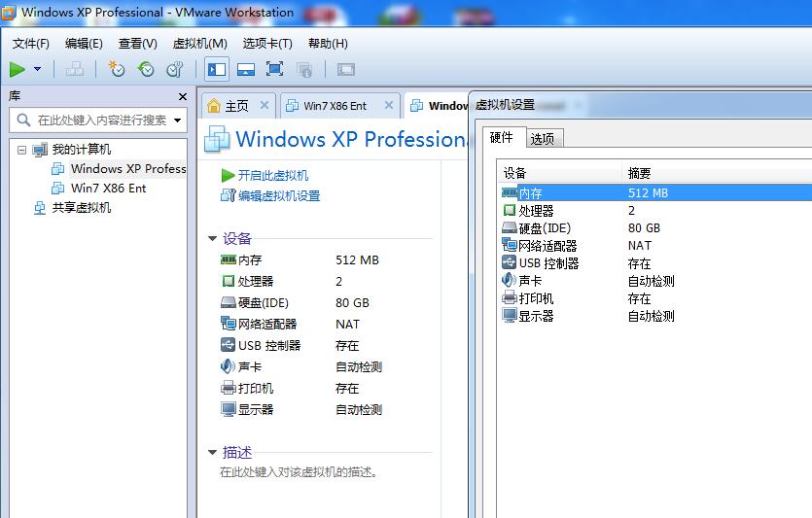
Task: Open the library search filter dropdown
Action: (x=178, y=121)
